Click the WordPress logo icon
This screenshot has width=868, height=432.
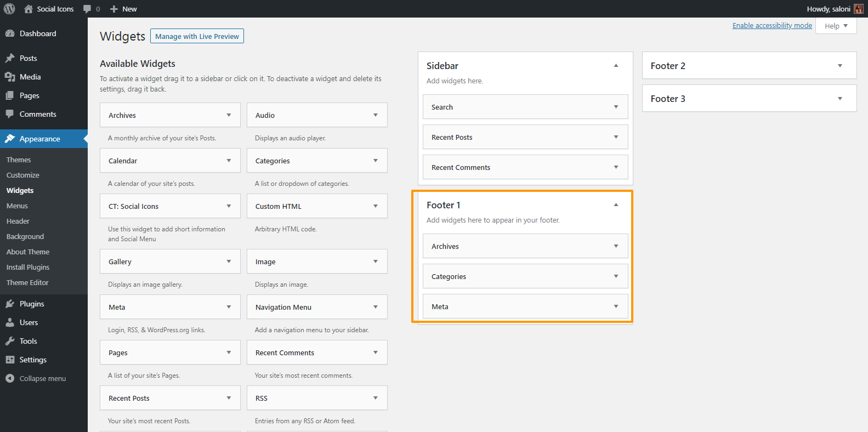(9, 9)
